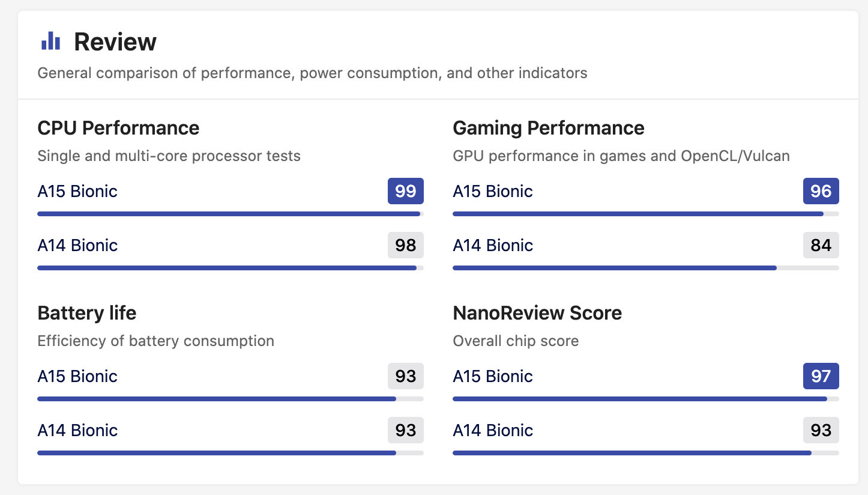This screenshot has height=495, width=868.
Task: Click the NanoReview Score section title
Action: click(x=537, y=313)
